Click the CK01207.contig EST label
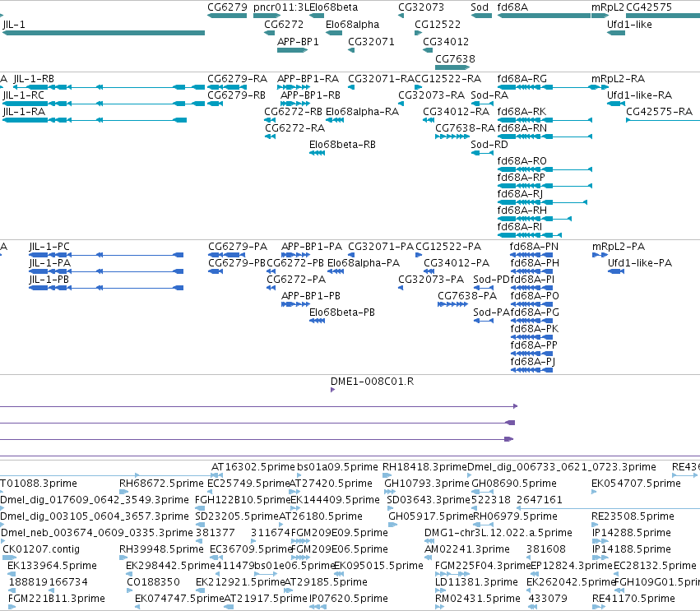The image size is (700, 611). pos(41,549)
